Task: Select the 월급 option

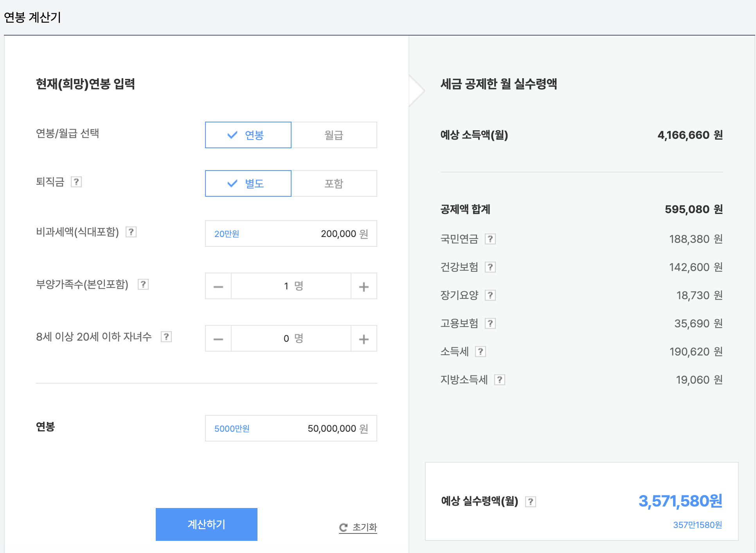Action: tap(334, 135)
